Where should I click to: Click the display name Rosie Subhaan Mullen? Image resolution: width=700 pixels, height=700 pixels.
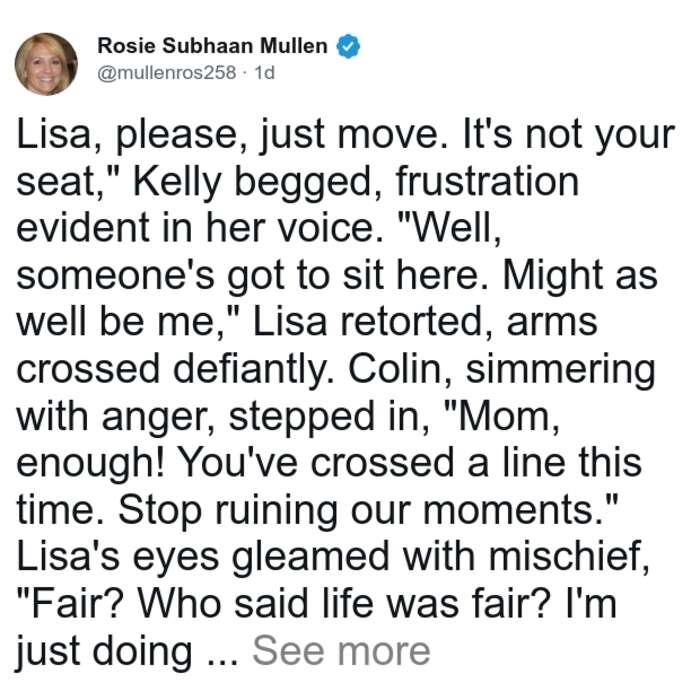(212, 46)
